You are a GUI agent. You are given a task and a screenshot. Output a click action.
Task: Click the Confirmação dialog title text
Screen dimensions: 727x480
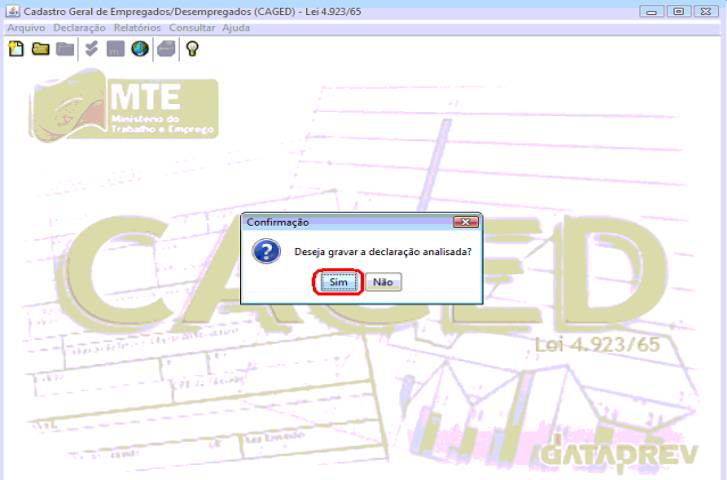277,222
